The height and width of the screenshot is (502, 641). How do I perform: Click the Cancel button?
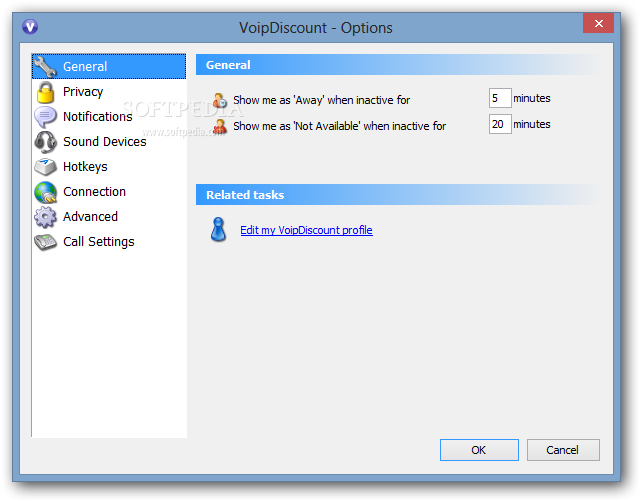[x=563, y=450]
